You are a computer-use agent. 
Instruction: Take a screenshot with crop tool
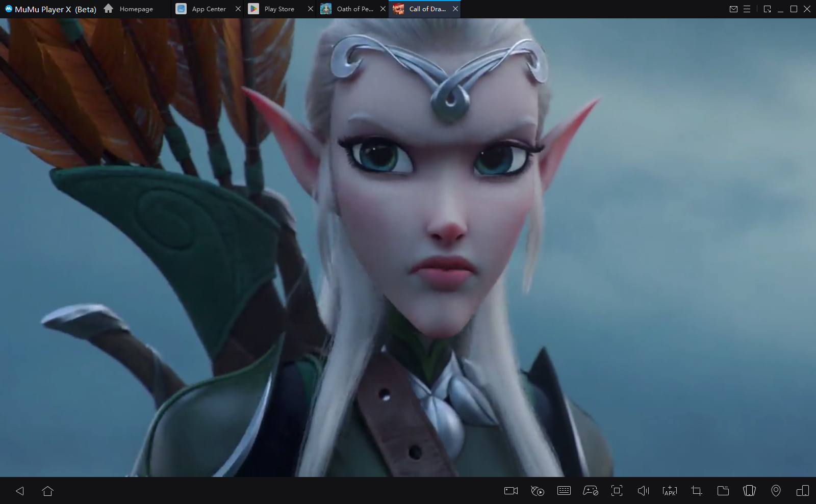point(696,491)
